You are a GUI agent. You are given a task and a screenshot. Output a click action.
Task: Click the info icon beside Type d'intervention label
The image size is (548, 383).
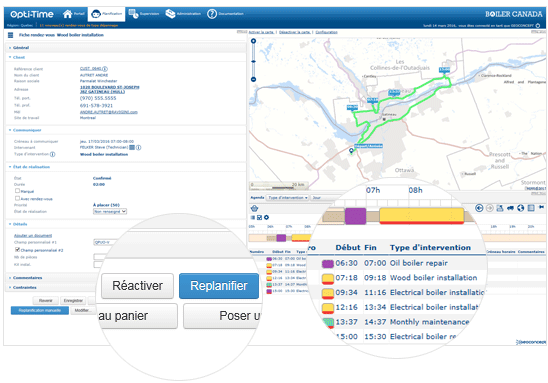(x=52, y=154)
